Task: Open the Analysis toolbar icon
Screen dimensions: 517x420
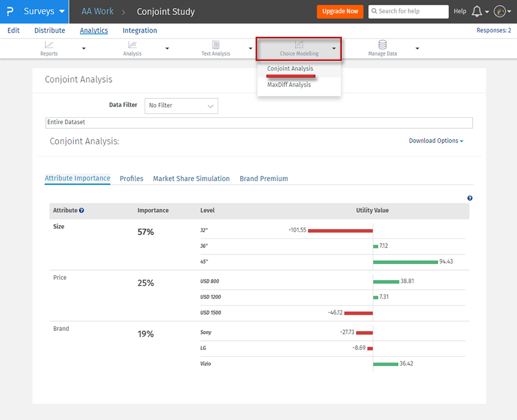Action: [132, 45]
